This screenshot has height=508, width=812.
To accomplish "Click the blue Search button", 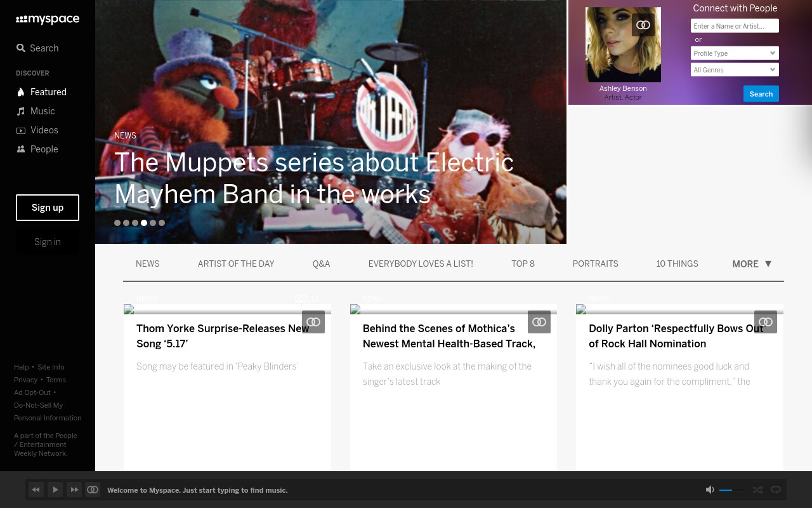I will click(761, 94).
